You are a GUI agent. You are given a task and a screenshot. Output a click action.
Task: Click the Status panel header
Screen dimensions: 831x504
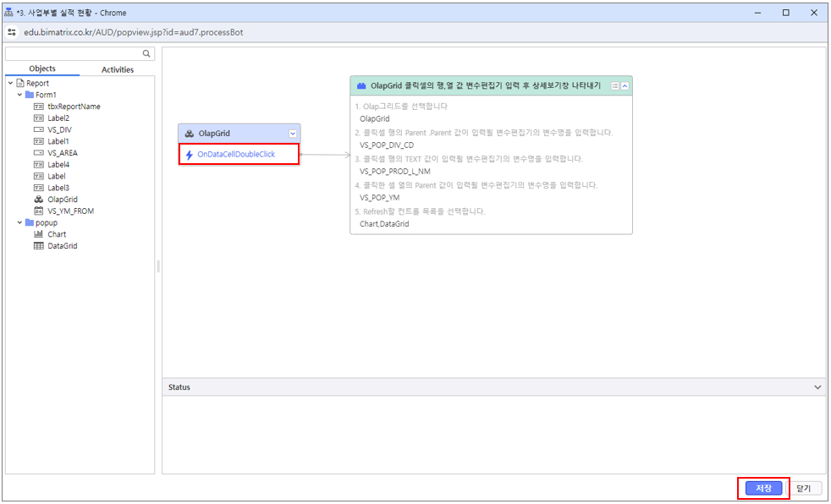click(493, 387)
